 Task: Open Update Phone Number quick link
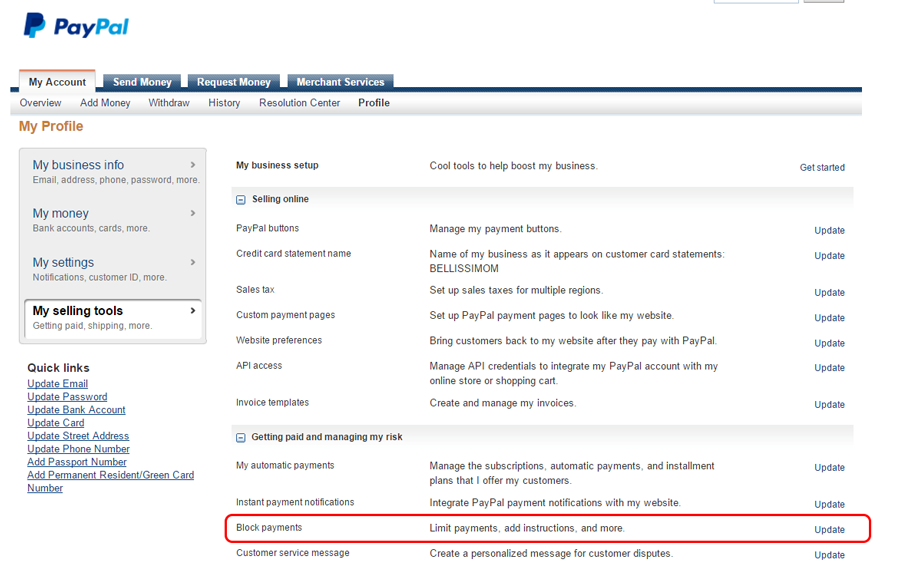(78, 449)
